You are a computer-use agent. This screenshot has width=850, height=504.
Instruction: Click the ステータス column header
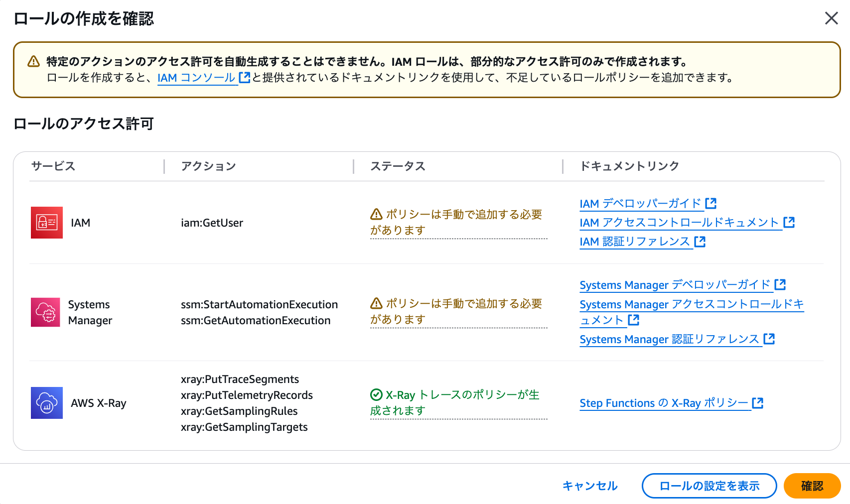pyautogui.click(x=398, y=166)
